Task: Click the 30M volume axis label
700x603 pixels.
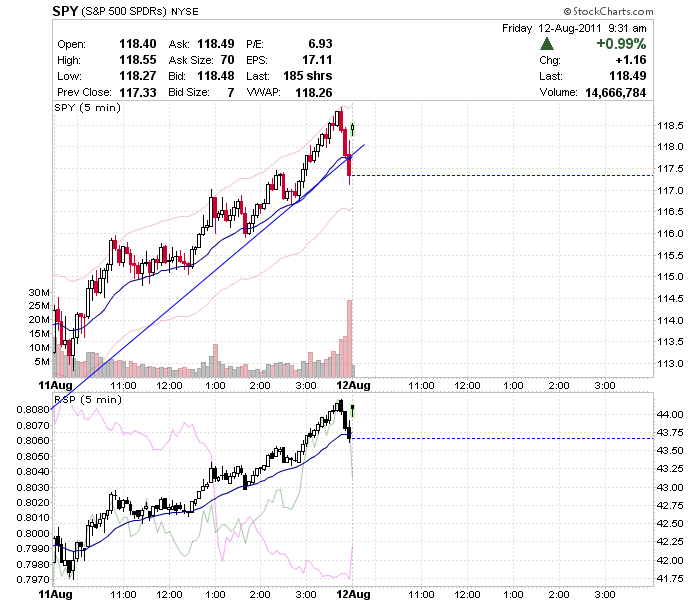Action: (39, 293)
